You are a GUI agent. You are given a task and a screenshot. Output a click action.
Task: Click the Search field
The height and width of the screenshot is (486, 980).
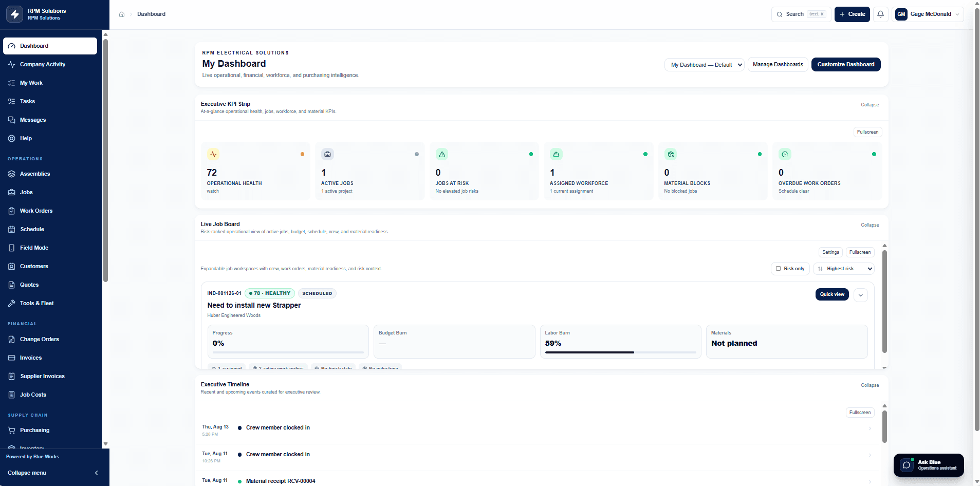[801, 14]
